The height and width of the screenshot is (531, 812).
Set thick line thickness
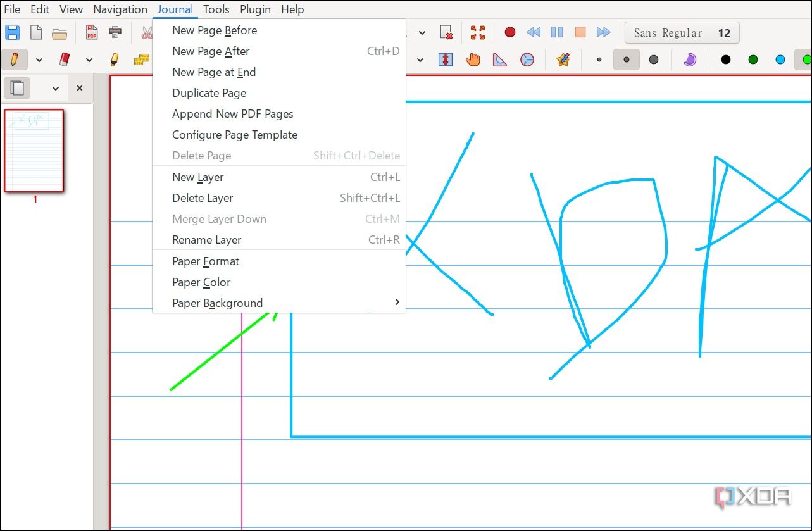[654, 59]
